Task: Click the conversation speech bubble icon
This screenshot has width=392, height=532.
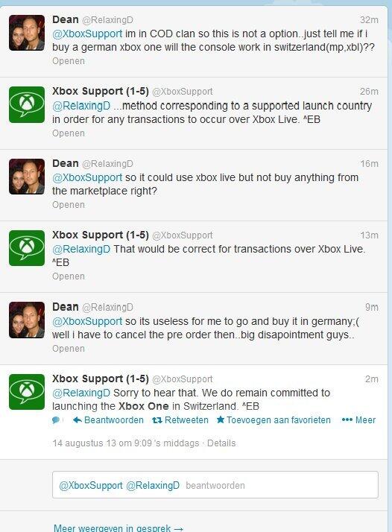Action: (x=56, y=420)
